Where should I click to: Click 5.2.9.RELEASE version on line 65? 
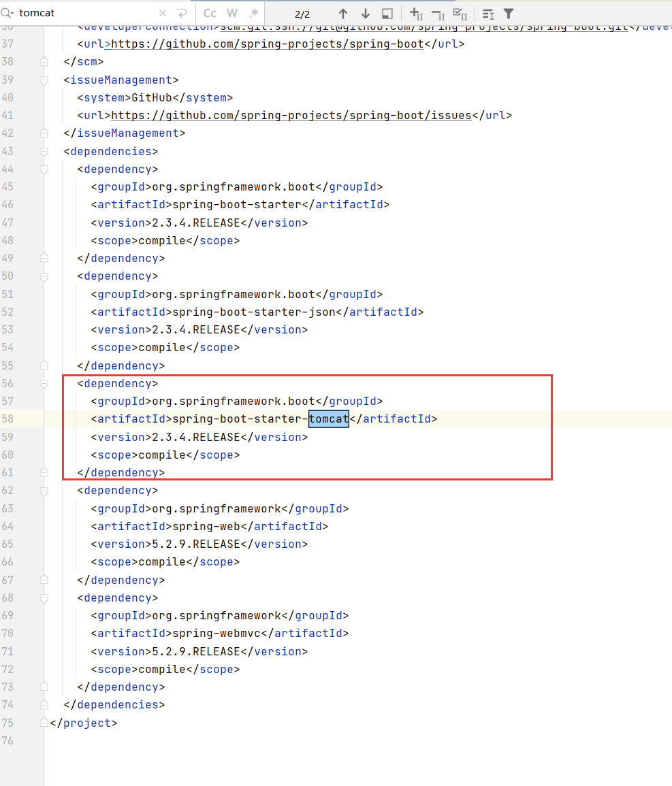click(x=196, y=544)
